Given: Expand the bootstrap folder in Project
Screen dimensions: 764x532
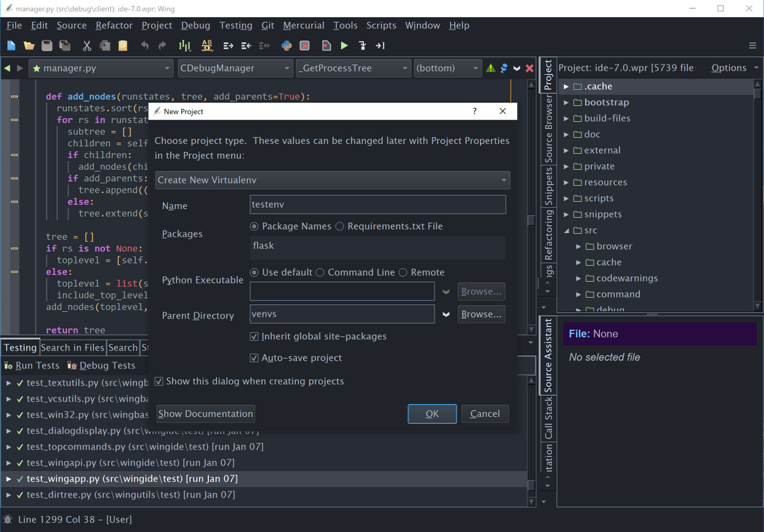Looking at the screenshot, I should click(567, 102).
